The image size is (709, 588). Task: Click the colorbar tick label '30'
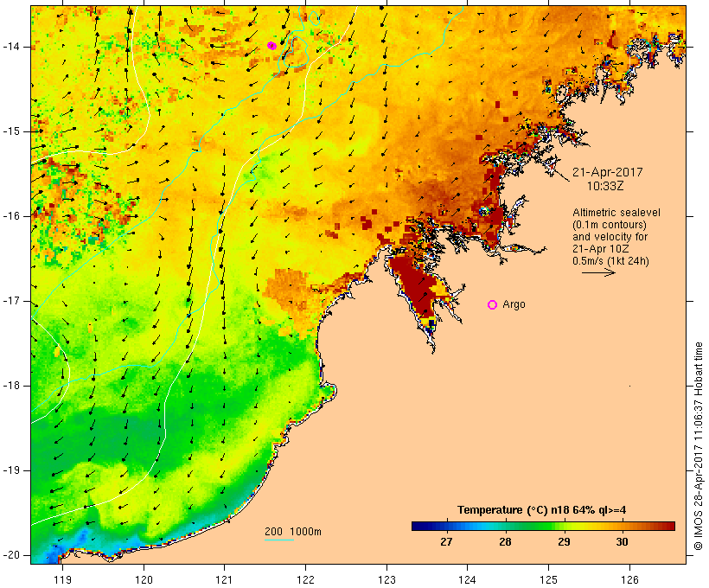(622, 541)
